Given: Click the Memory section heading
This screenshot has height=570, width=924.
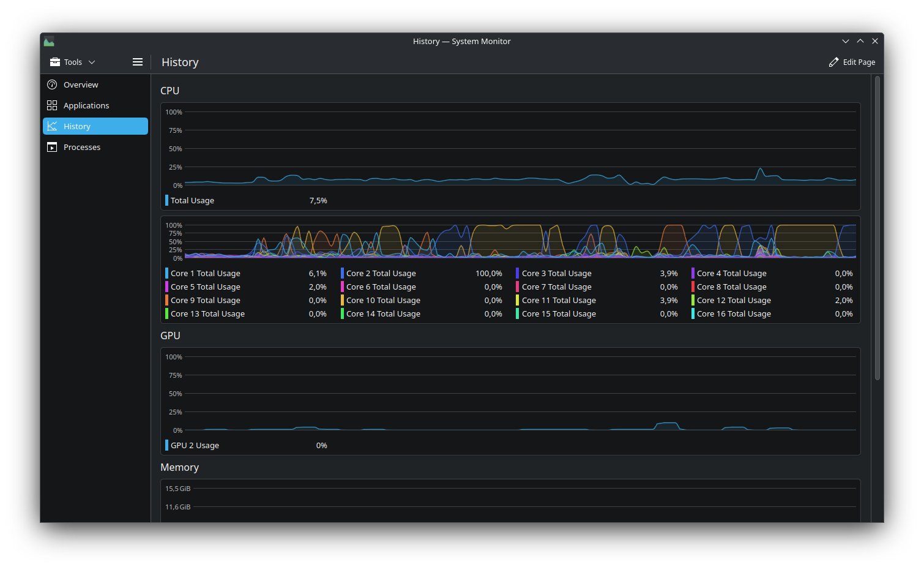Looking at the screenshot, I should [x=179, y=467].
